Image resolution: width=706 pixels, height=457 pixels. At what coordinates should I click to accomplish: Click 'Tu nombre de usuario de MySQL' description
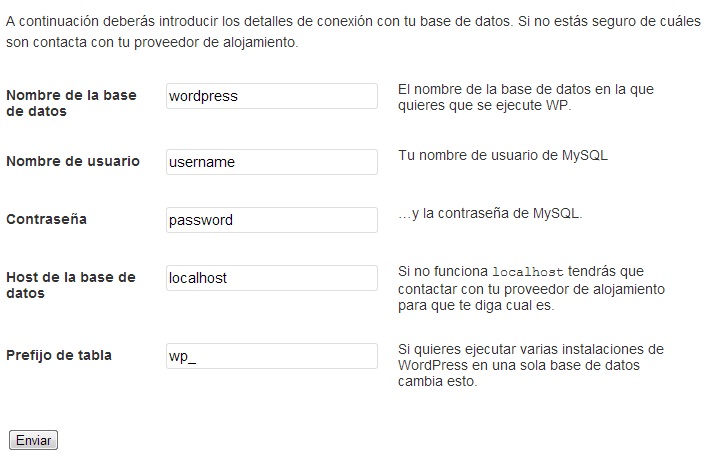tap(502, 155)
